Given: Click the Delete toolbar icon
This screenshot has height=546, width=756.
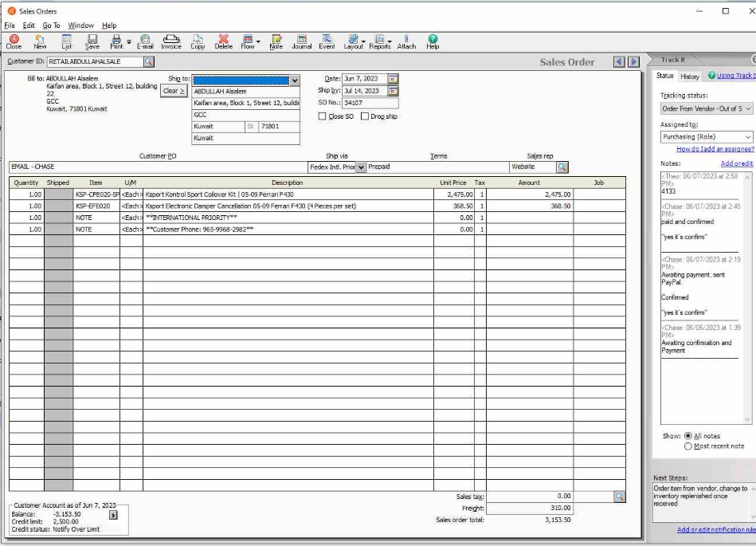Looking at the screenshot, I should point(223,42).
